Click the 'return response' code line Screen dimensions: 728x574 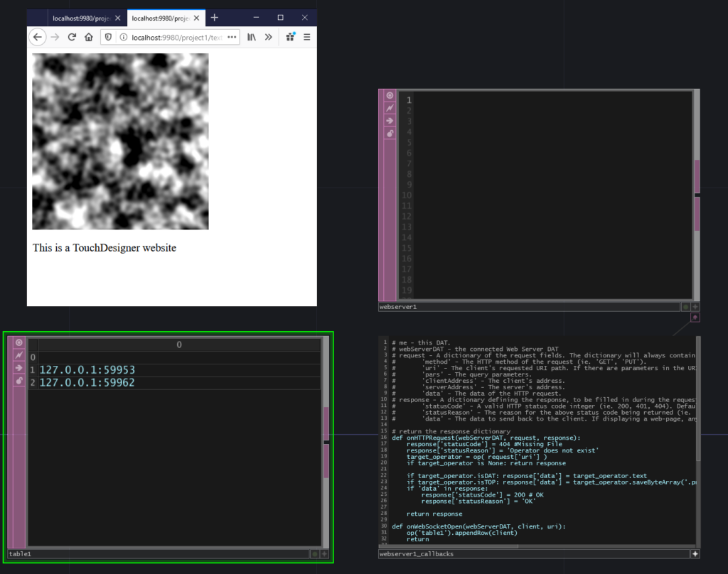(434, 514)
